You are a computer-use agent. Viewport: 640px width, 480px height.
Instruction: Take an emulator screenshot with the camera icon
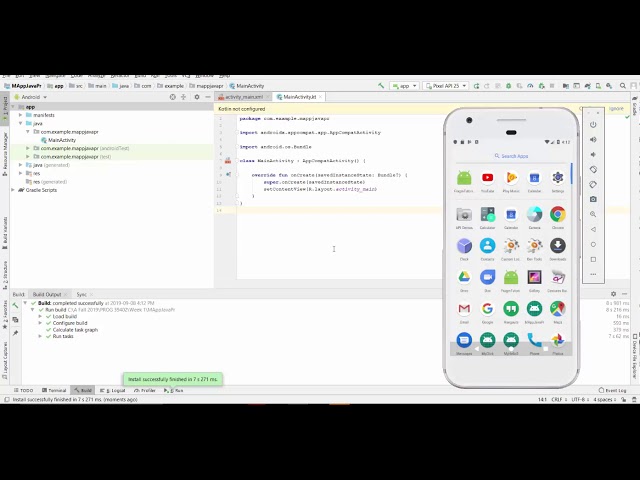click(593, 199)
